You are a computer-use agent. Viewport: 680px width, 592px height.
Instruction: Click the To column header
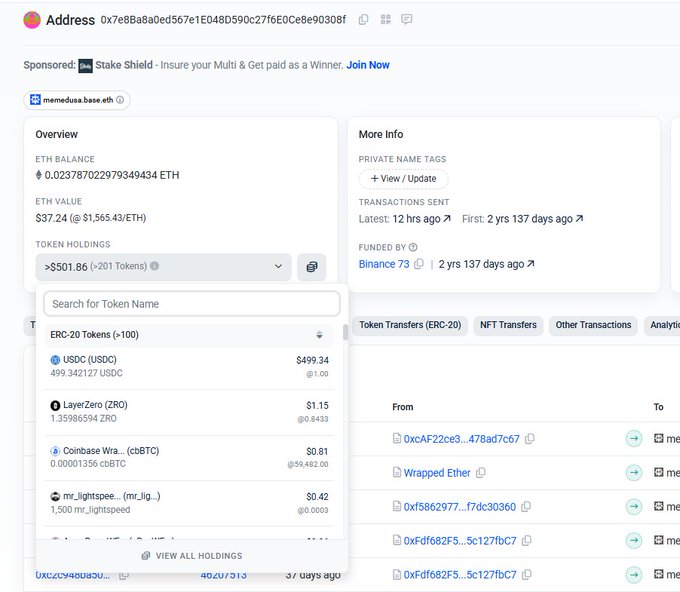658,407
